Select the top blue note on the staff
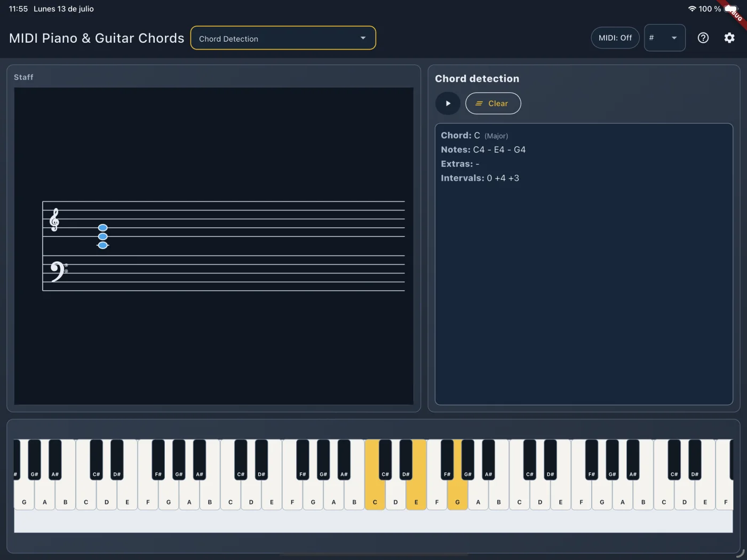Viewport: 747px width, 560px height. [x=103, y=228]
